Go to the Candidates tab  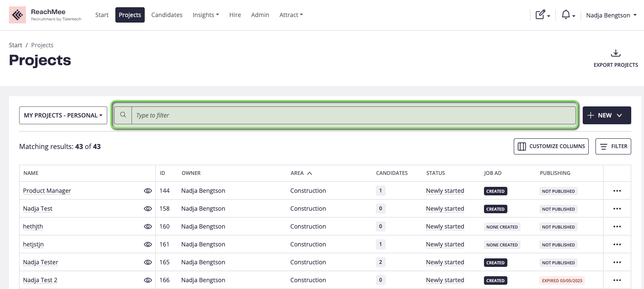[x=167, y=15]
